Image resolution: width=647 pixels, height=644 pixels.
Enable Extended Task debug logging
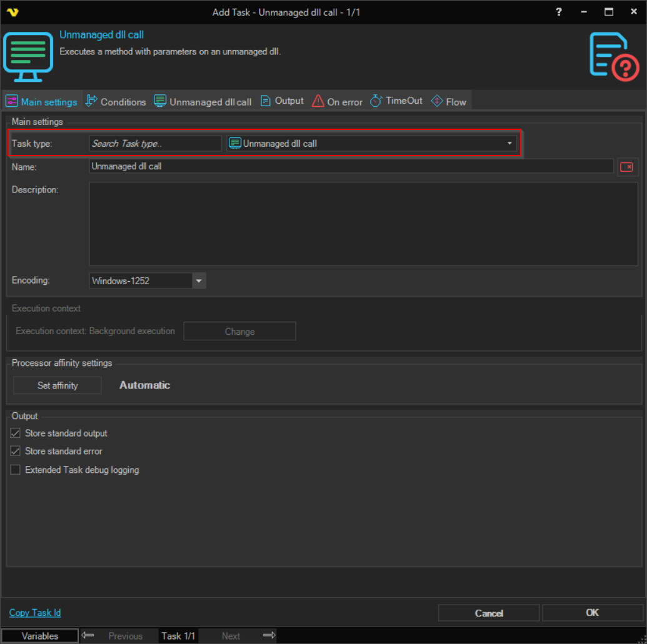(16, 470)
